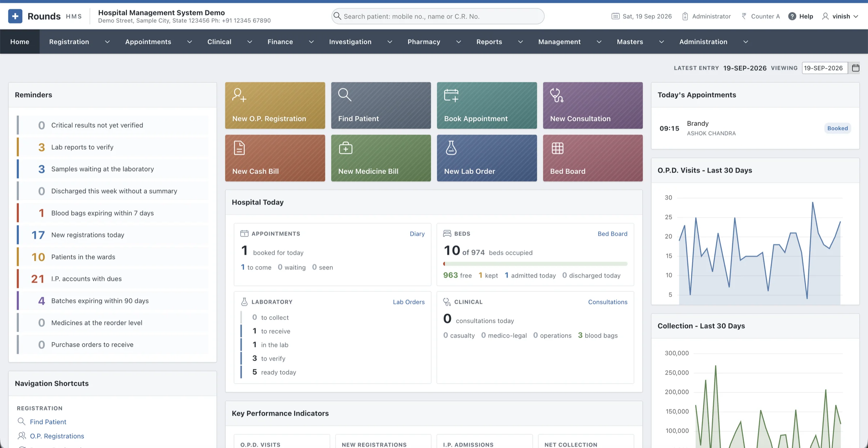The width and height of the screenshot is (868, 448).
Task: Select 'New registrations today' reminder
Action: pyautogui.click(x=112, y=235)
